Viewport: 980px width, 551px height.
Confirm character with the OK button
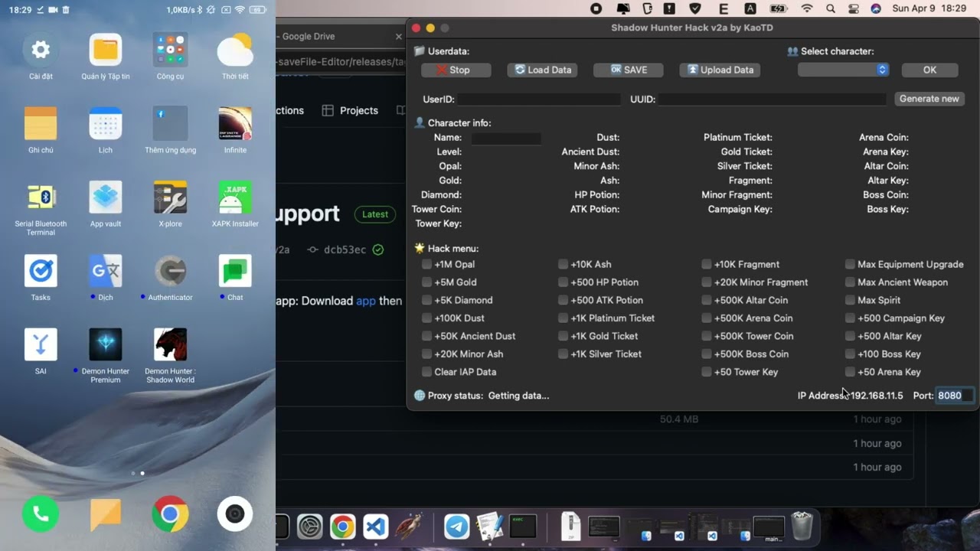click(929, 70)
